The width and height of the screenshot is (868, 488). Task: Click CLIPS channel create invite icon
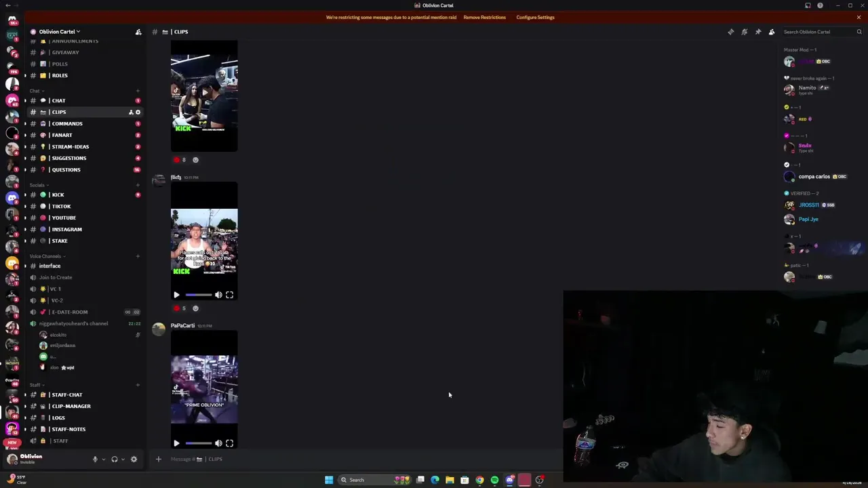pyautogui.click(x=130, y=112)
